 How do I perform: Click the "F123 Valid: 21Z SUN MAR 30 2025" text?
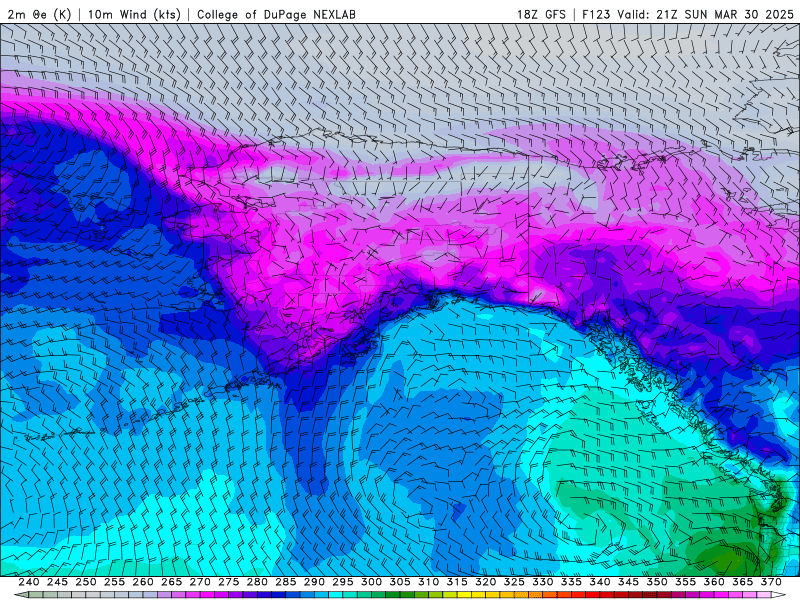pyautogui.click(x=688, y=14)
